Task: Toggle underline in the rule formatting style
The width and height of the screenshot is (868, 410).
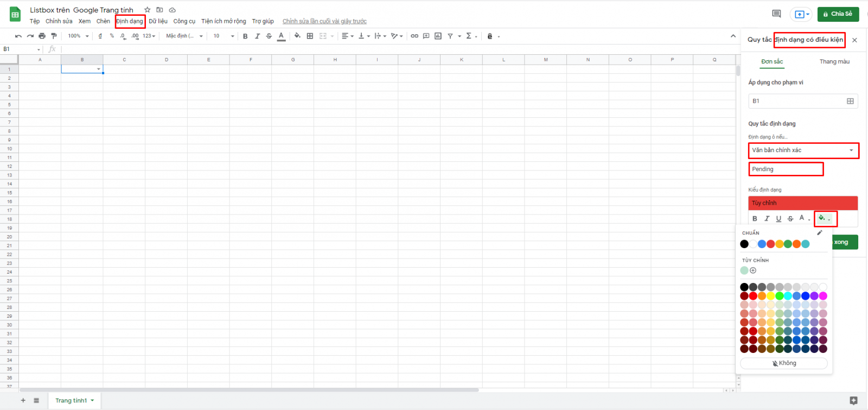Action: point(778,218)
